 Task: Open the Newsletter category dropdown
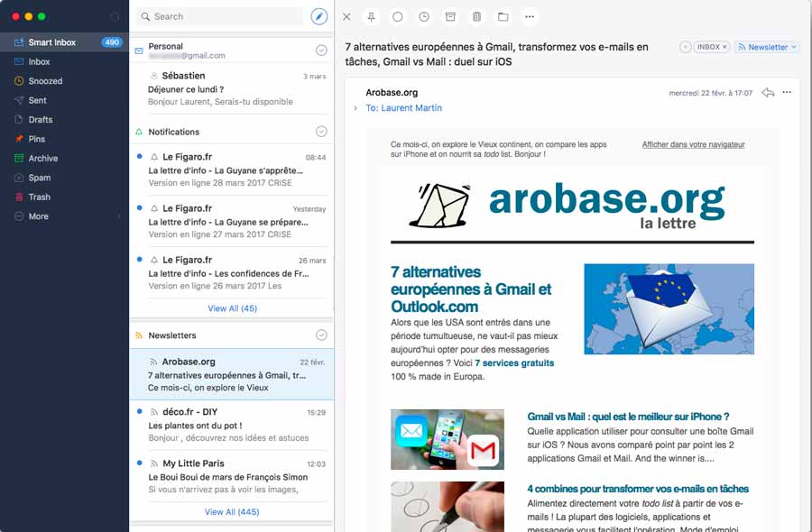768,47
